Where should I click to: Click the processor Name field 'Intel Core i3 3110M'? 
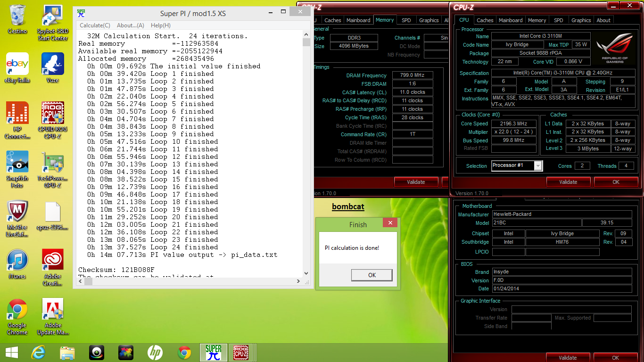tap(540, 36)
